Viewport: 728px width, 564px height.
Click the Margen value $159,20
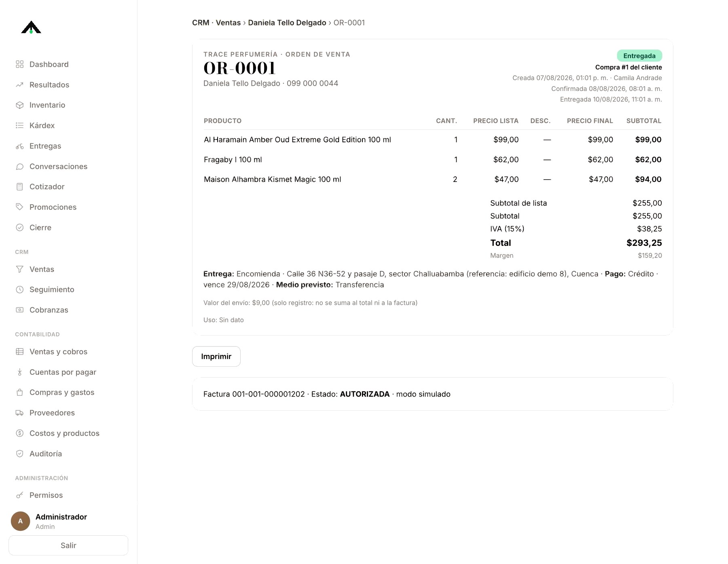click(650, 256)
